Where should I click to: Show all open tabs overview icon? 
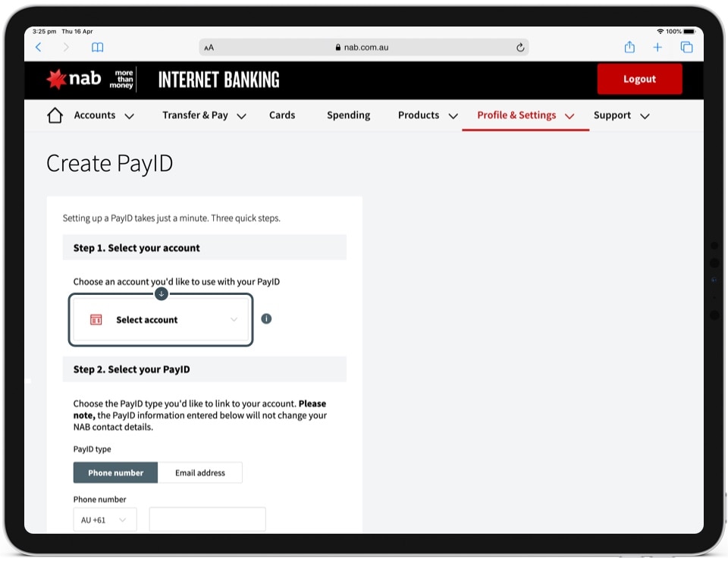(x=686, y=47)
